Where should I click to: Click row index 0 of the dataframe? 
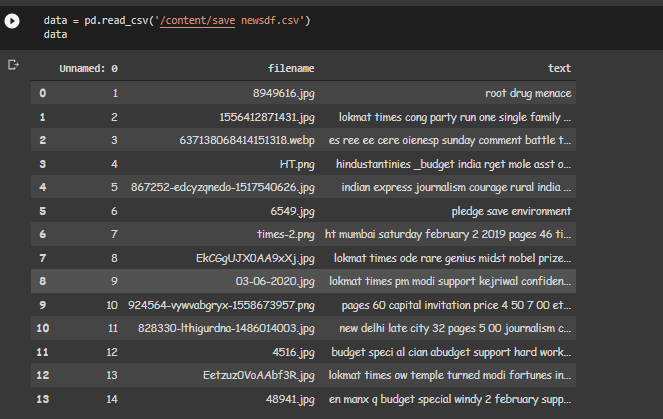coord(42,93)
